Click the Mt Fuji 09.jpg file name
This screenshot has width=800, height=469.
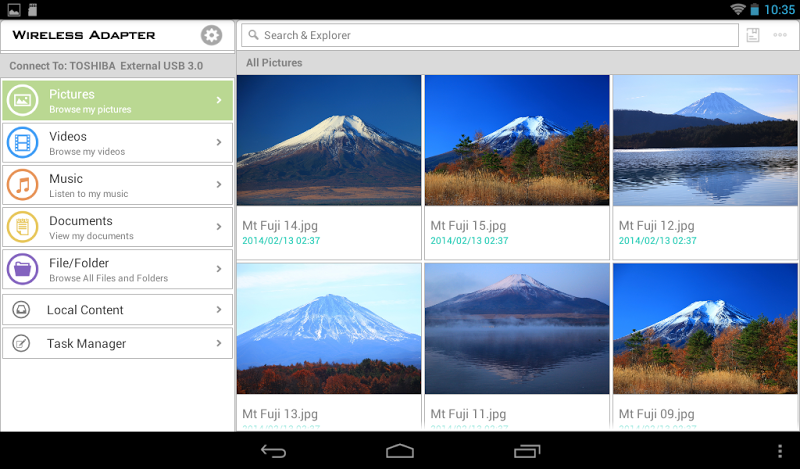(x=657, y=414)
